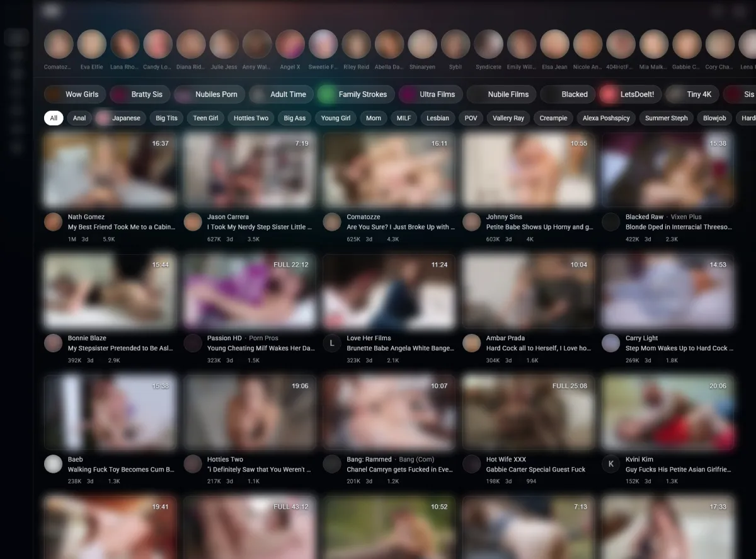Click the Kvini Kim 'K' avatar icon
Image resolution: width=756 pixels, height=559 pixels.
[x=610, y=464]
